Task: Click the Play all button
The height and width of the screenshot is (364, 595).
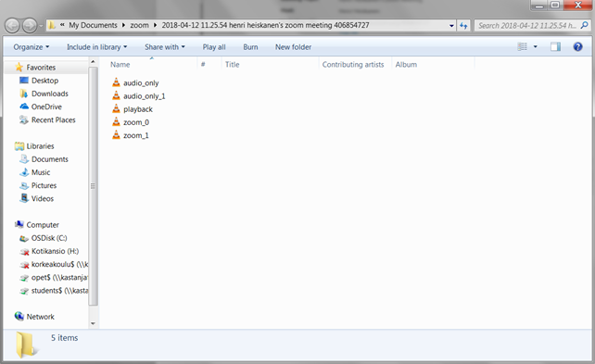Action: 214,47
